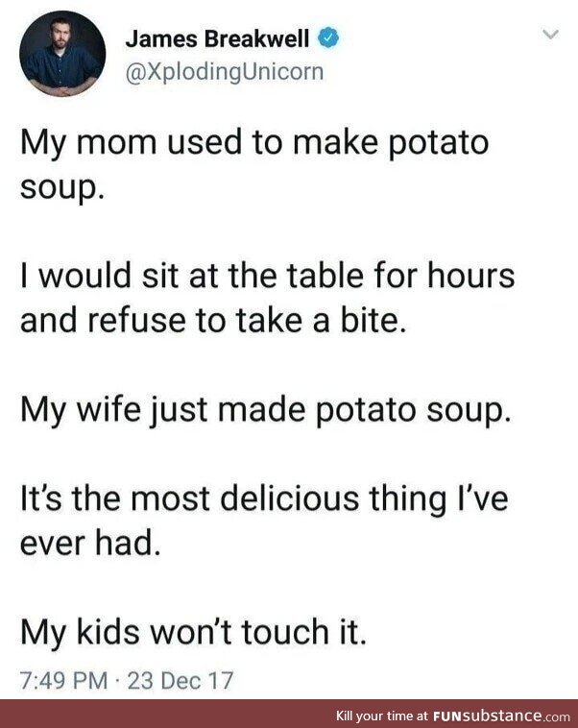Open the James Breakwell display name
The image size is (578, 728).
219,39
